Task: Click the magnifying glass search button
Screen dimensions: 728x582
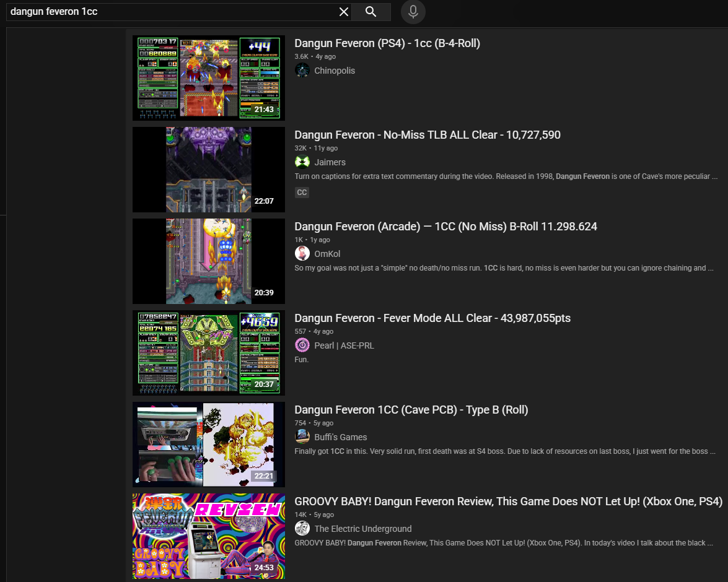Action: pos(371,12)
